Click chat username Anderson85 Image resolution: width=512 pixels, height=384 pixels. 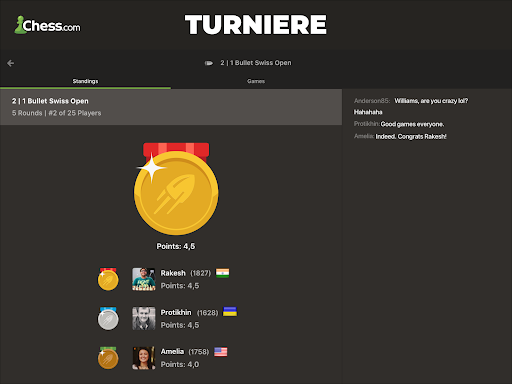click(x=372, y=101)
